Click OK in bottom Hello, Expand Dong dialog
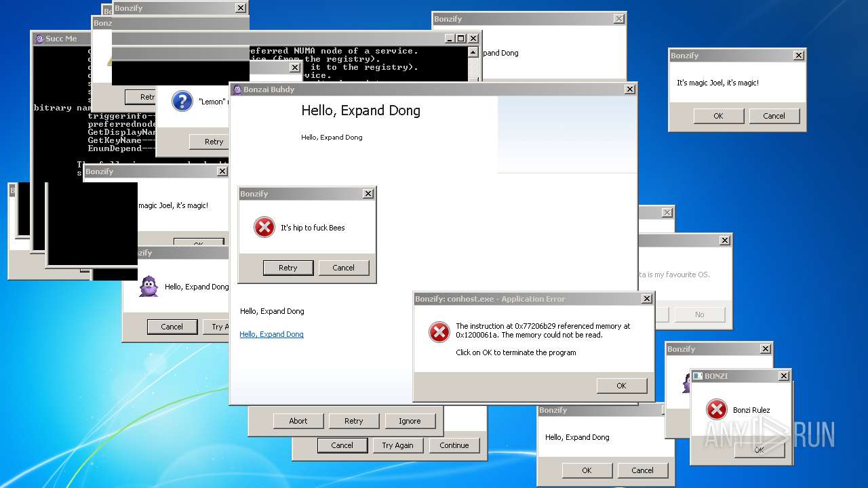This screenshot has width=868, height=488. (587, 470)
